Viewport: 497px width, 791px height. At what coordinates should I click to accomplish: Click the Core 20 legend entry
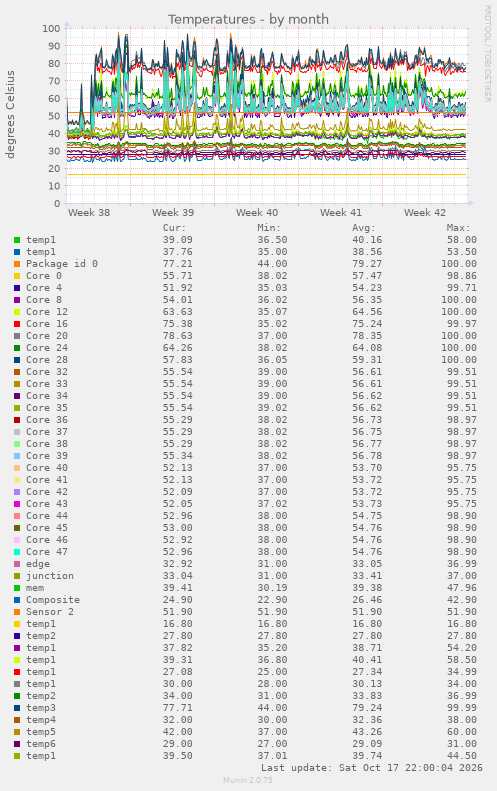pos(47,336)
